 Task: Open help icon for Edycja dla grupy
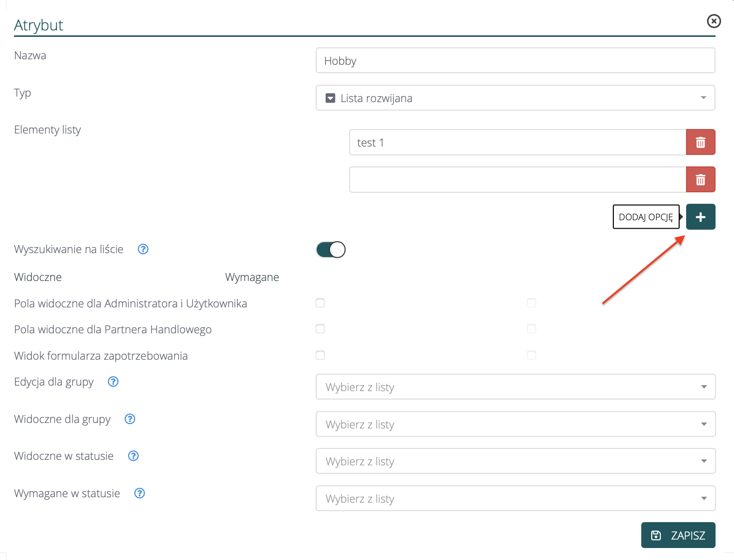point(113,382)
